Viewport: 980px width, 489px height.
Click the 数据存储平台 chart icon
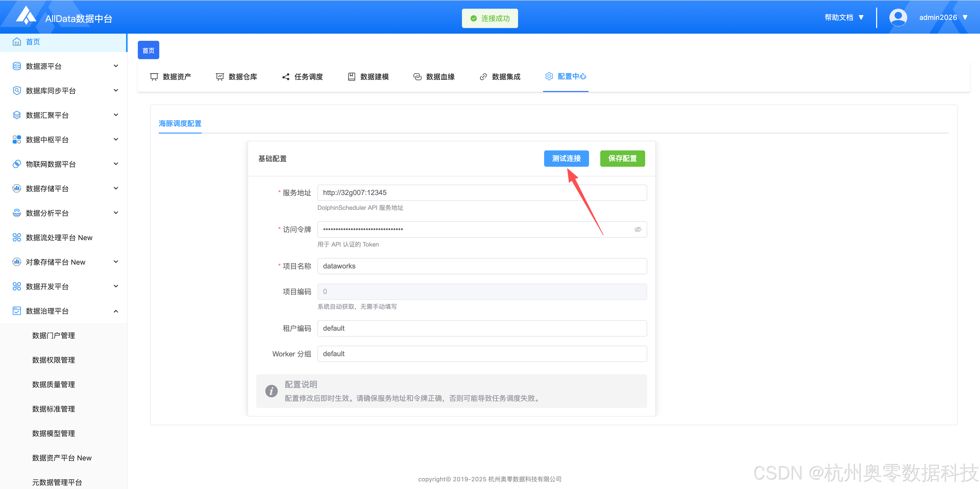(17, 188)
